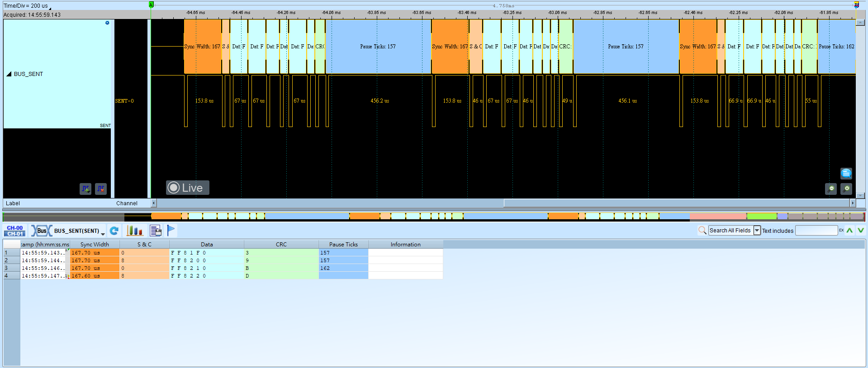The image size is (868, 368).
Task: Zoom out the waveform view
Action: coord(831,189)
